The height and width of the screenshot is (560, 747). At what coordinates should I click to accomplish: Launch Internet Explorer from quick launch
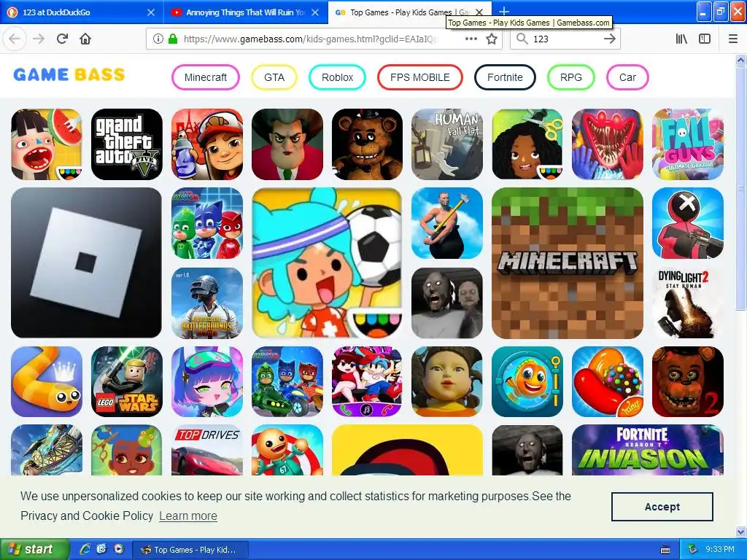[x=85, y=549]
